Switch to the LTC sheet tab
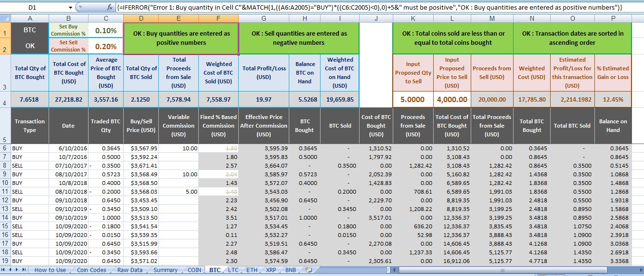This screenshot has height=276, width=644. coord(233,270)
